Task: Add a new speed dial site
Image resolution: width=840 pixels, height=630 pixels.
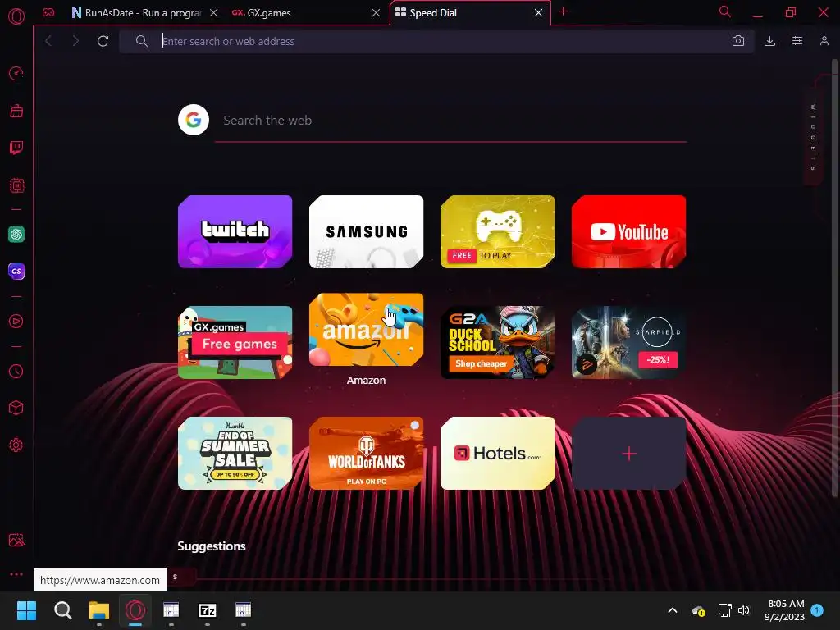Action: click(629, 453)
